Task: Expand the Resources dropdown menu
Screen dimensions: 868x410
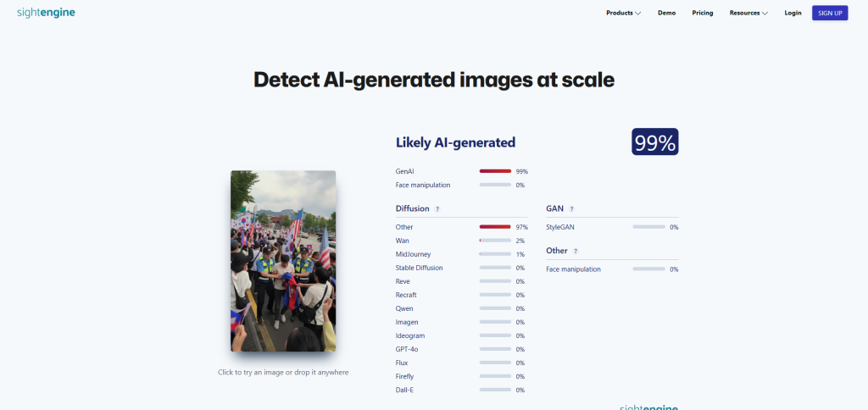Action: pyautogui.click(x=748, y=13)
